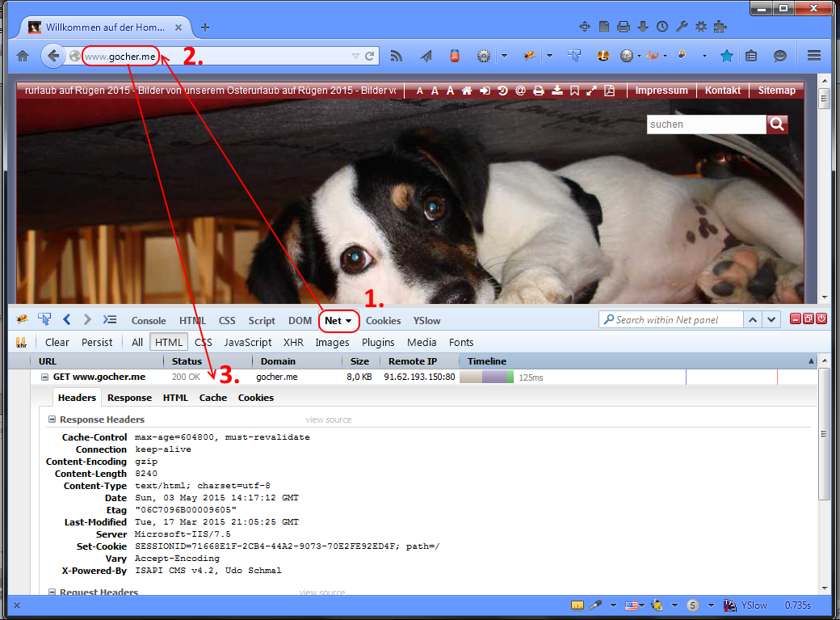840x620 pixels.
Task: Open the Firefox hamburger menu
Action: pos(813,56)
